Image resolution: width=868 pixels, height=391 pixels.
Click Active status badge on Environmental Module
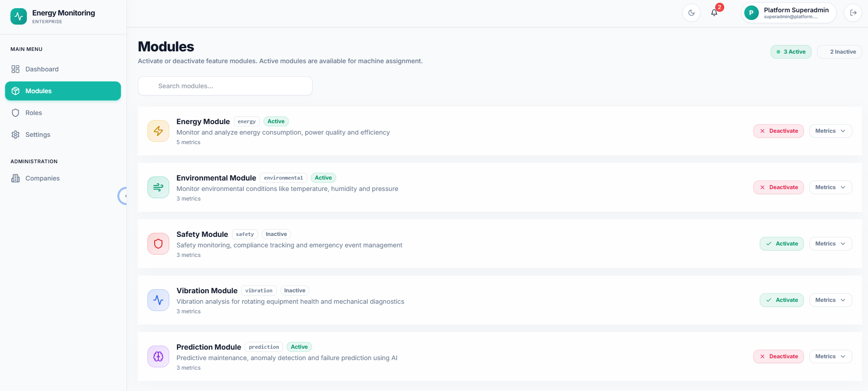323,178
